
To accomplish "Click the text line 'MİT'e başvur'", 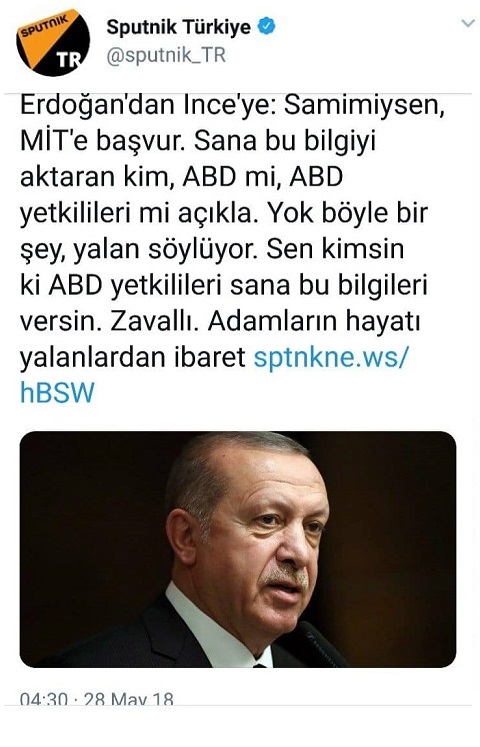I will [103, 141].
